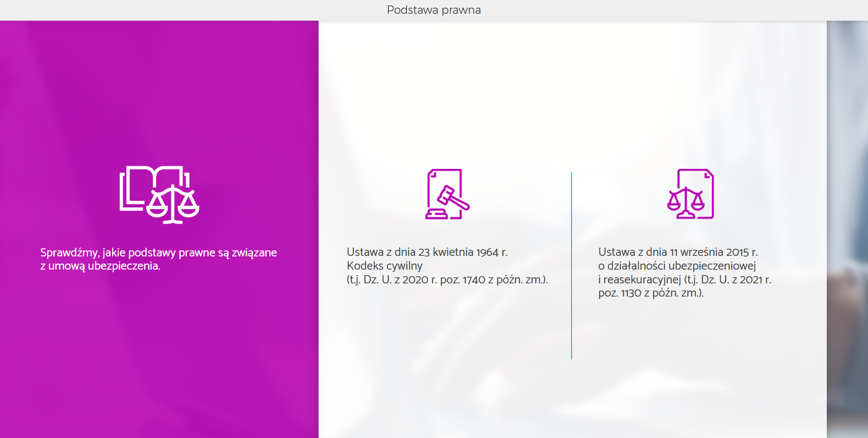Select the 'Kodeks cywilny' text
This screenshot has height=438, width=868.
[384, 266]
